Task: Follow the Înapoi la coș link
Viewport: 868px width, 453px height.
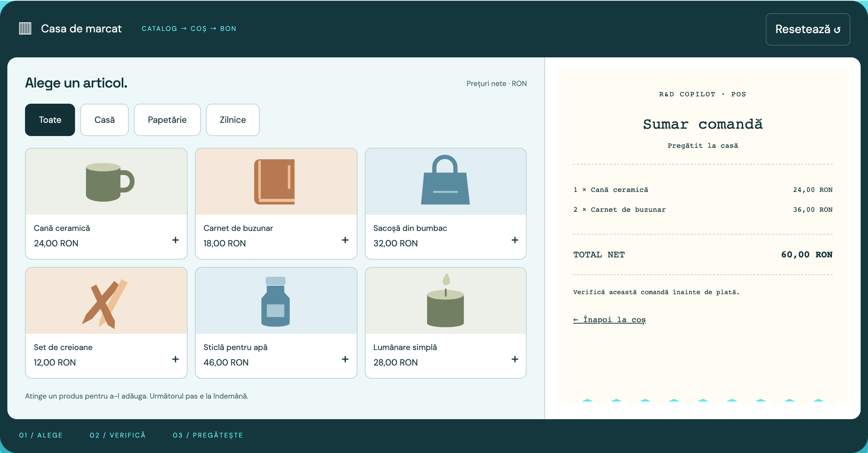Action: pyautogui.click(x=609, y=320)
